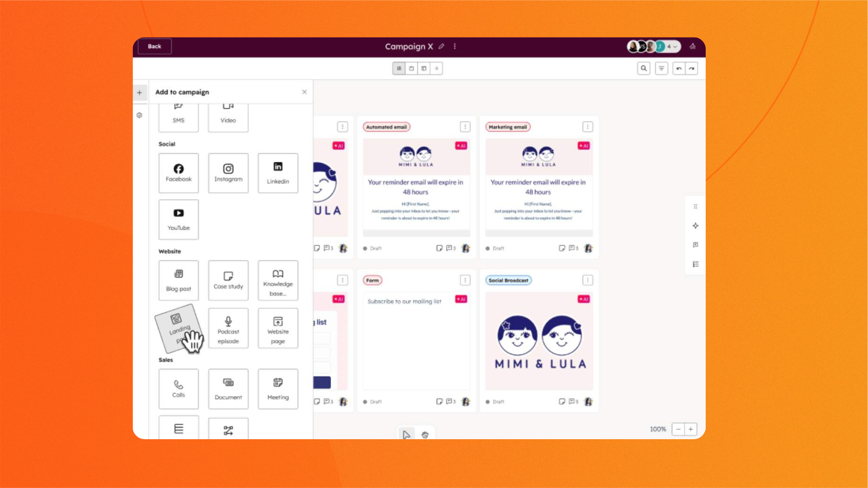868x488 pixels.
Task: Open the Social Broadcast card menu
Action: [x=588, y=280]
